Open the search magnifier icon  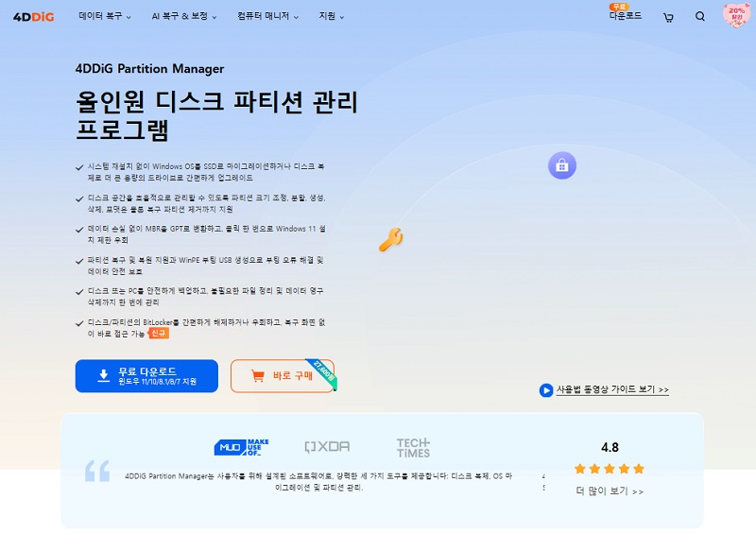pyautogui.click(x=700, y=16)
